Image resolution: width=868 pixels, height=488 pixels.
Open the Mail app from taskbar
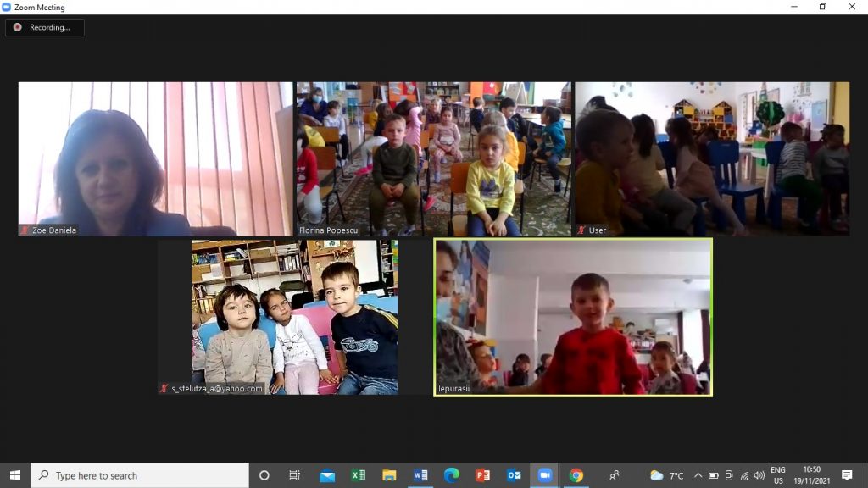326,475
